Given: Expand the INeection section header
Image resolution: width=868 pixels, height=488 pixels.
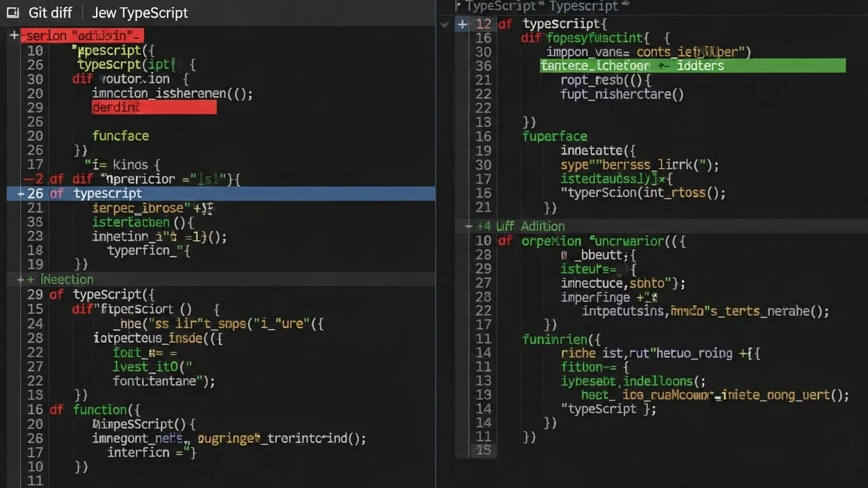Looking at the screenshot, I should [x=67, y=280].
